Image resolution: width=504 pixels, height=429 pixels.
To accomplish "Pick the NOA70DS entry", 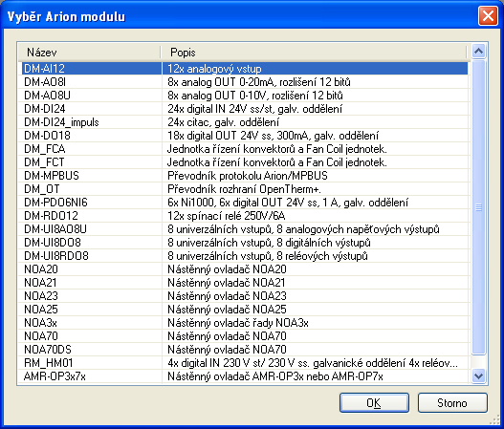I will coord(244,350).
